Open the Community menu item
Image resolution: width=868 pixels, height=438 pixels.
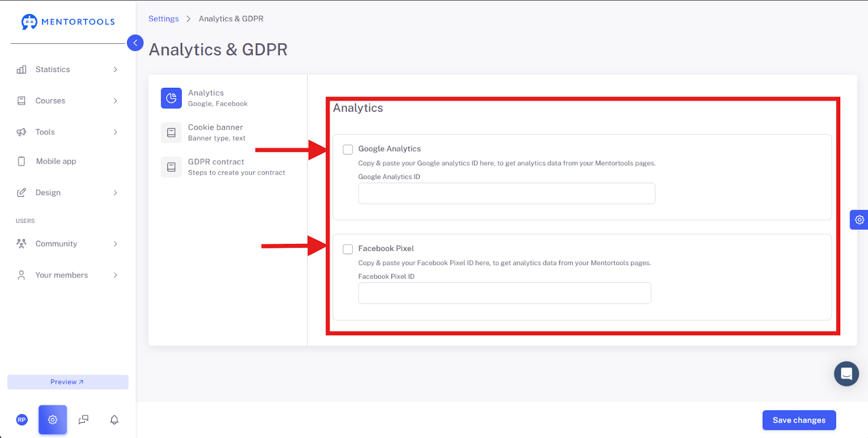[68, 244]
